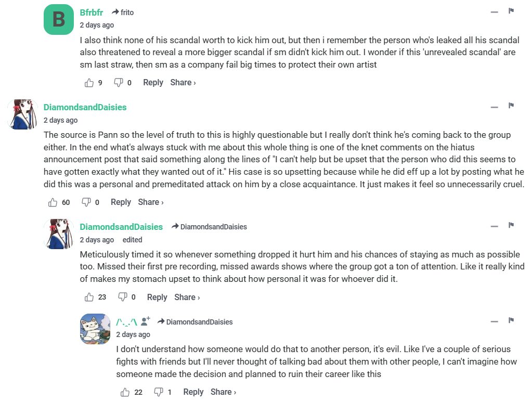Reply to Bfrbfr's comment
The height and width of the screenshot is (401, 532).
coord(153,83)
